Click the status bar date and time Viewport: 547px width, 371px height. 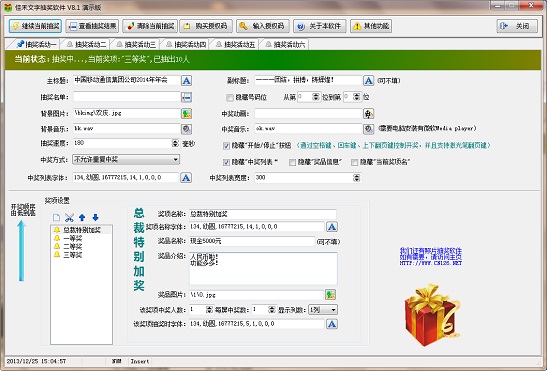(x=36, y=361)
